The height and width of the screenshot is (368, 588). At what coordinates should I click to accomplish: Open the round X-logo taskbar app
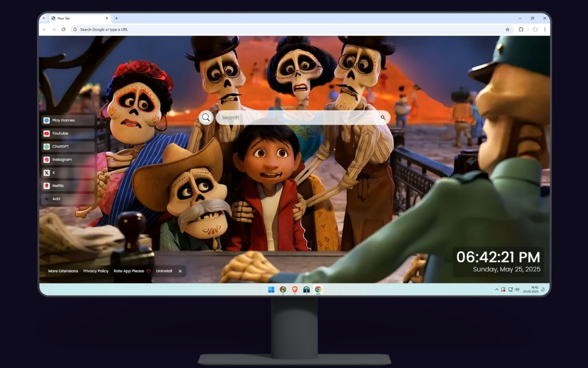(283, 289)
